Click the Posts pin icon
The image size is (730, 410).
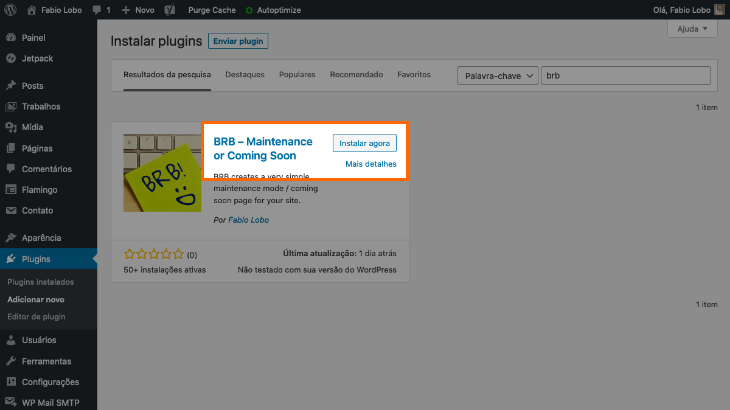click(x=11, y=86)
